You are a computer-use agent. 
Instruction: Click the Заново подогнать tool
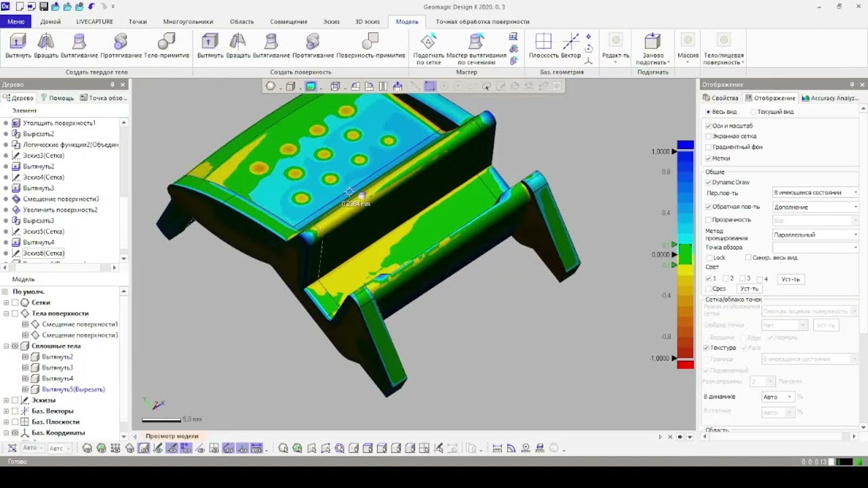[x=652, y=49]
